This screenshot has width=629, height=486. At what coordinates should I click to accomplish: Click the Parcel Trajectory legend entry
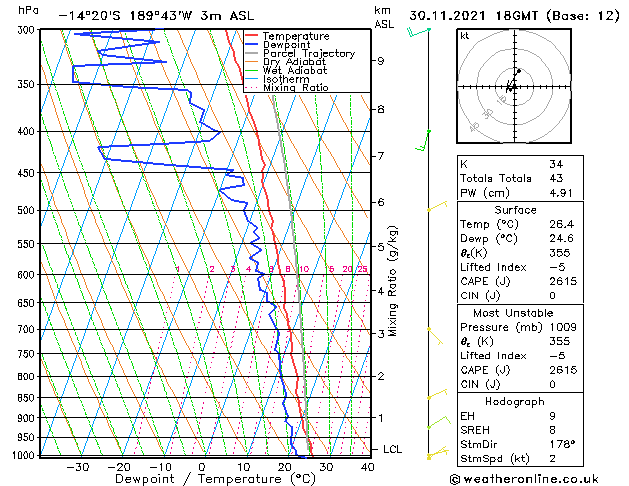coord(300,53)
